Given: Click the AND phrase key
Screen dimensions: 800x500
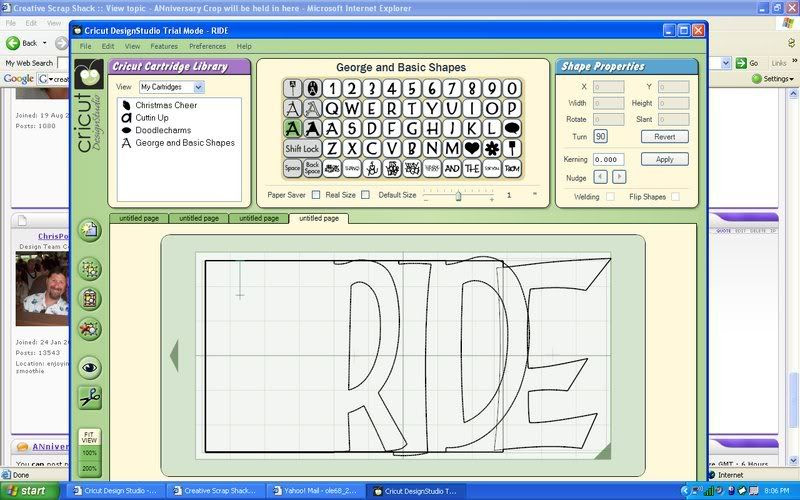Looking at the screenshot, I should click(x=452, y=168).
